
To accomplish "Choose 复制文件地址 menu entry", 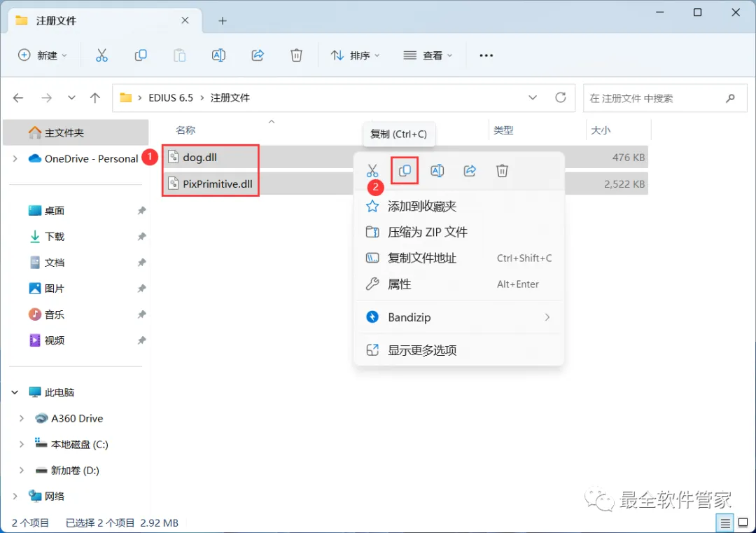I will [459, 258].
